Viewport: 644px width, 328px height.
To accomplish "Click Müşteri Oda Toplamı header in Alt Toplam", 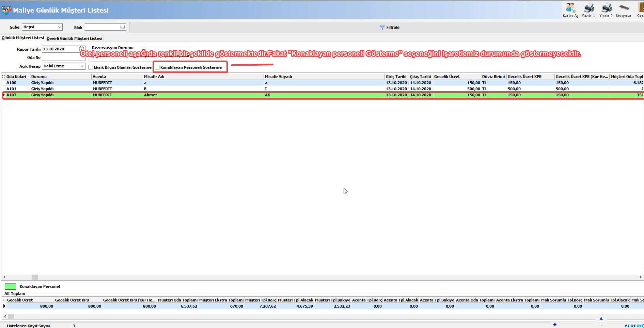I will [x=178, y=300].
